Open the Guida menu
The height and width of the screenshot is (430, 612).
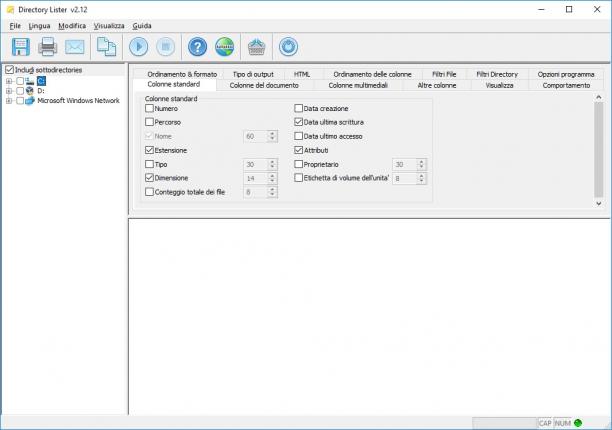point(142,26)
